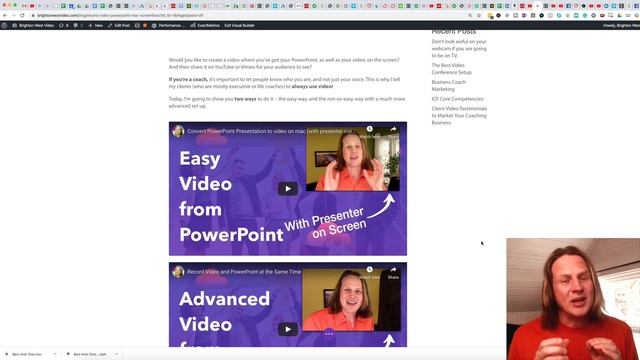Click '+ New' in the admin bar
The height and width of the screenshot is (360, 640).
tap(96, 25)
